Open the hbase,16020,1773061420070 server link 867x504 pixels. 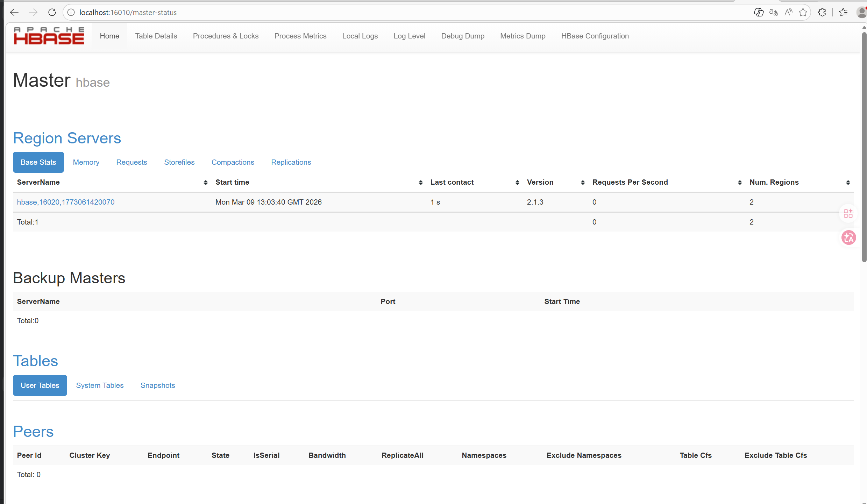[66, 202]
